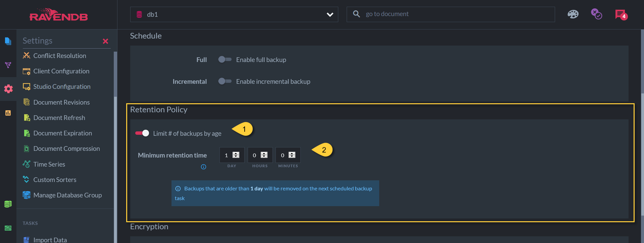Open notifications with 4 badge
Viewport: 644px width, 243px height.
click(x=621, y=15)
